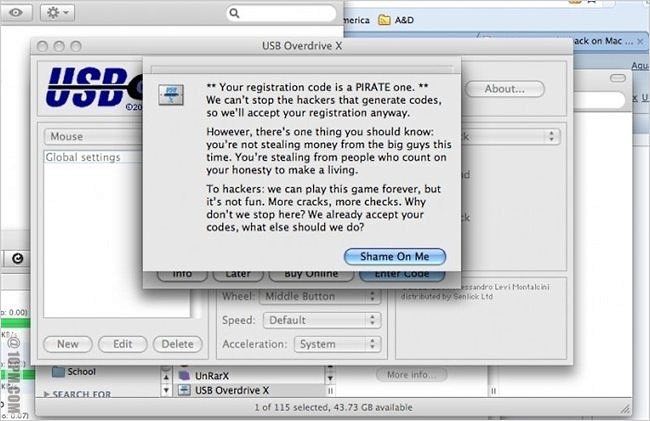Click the browser toolbar pill button
This screenshot has width=650, height=421.
point(618,78)
